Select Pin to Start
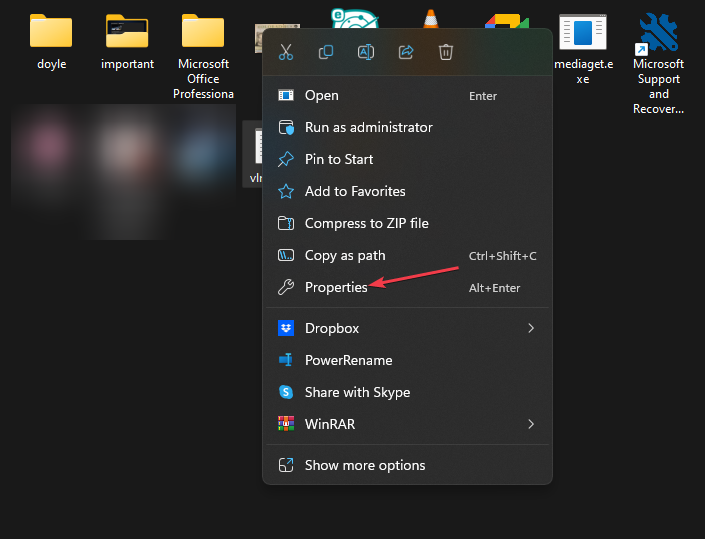The height and width of the screenshot is (539, 705). pos(407,159)
